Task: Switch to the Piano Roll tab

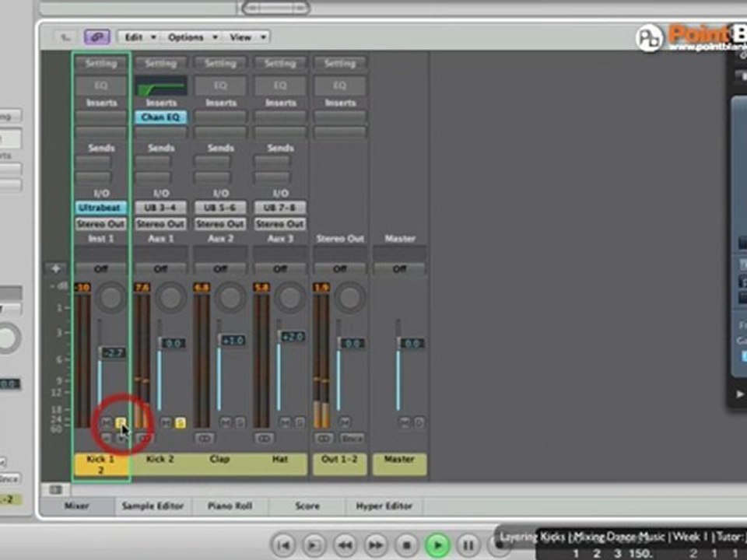Action: (x=230, y=506)
